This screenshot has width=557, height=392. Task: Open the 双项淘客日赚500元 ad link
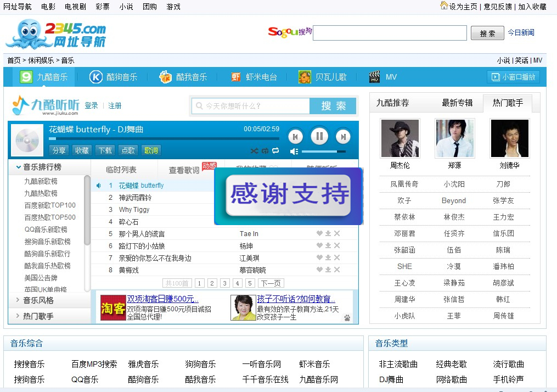162,299
